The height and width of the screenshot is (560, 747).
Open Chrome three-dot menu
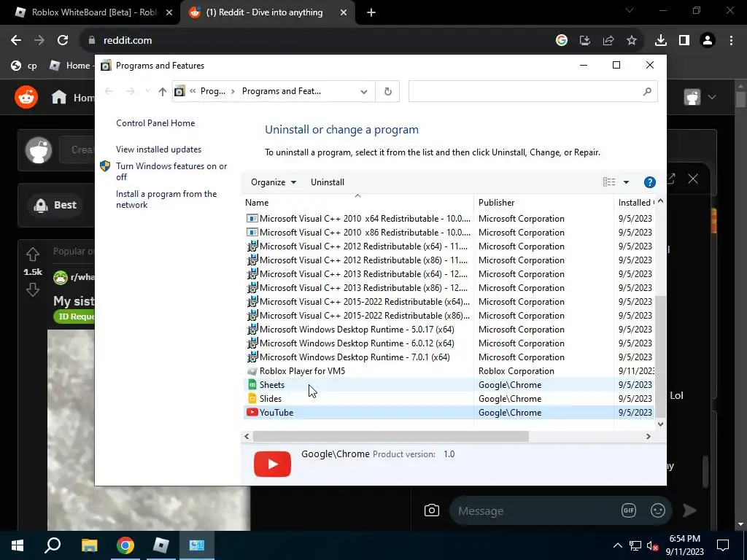tap(731, 41)
